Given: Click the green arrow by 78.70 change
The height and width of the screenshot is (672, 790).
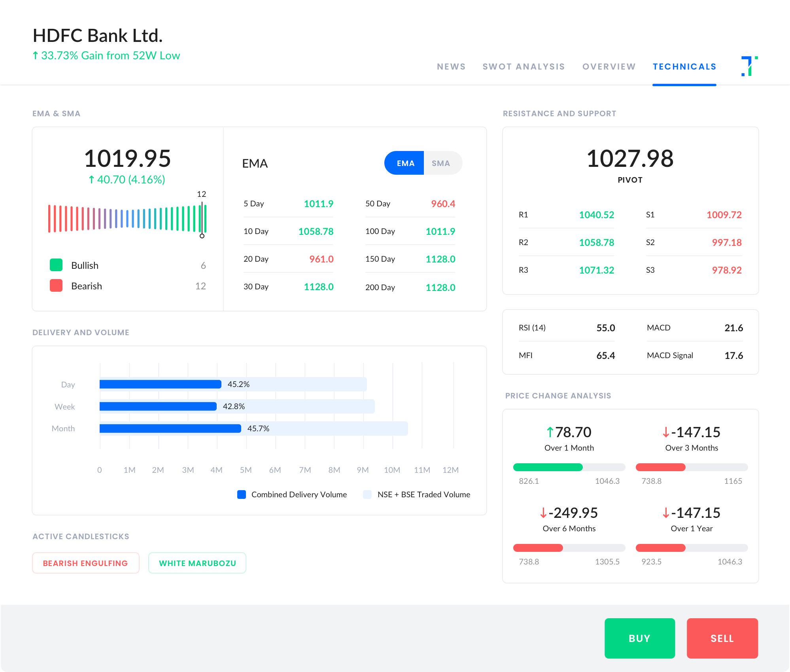Looking at the screenshot, I should [x=550, y=432].
